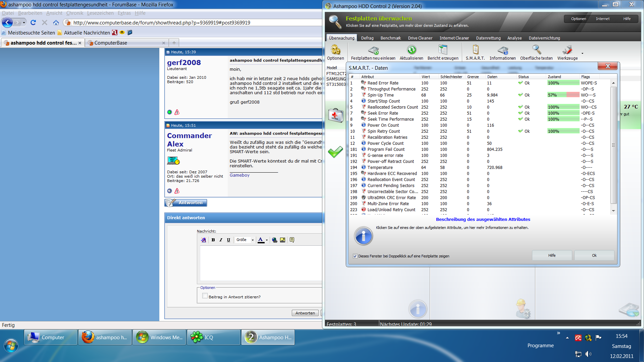The height and width of the screenshot is (362, 644).
Task: Uncheck Dieses Fenster bei Doppelklick zeigen
Action: (x=355, y=256)
